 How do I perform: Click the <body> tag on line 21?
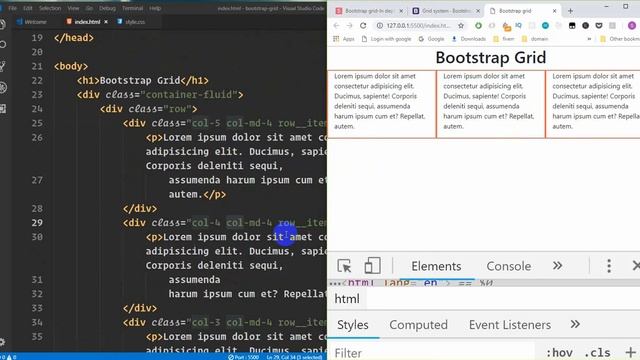click(71, 66)
